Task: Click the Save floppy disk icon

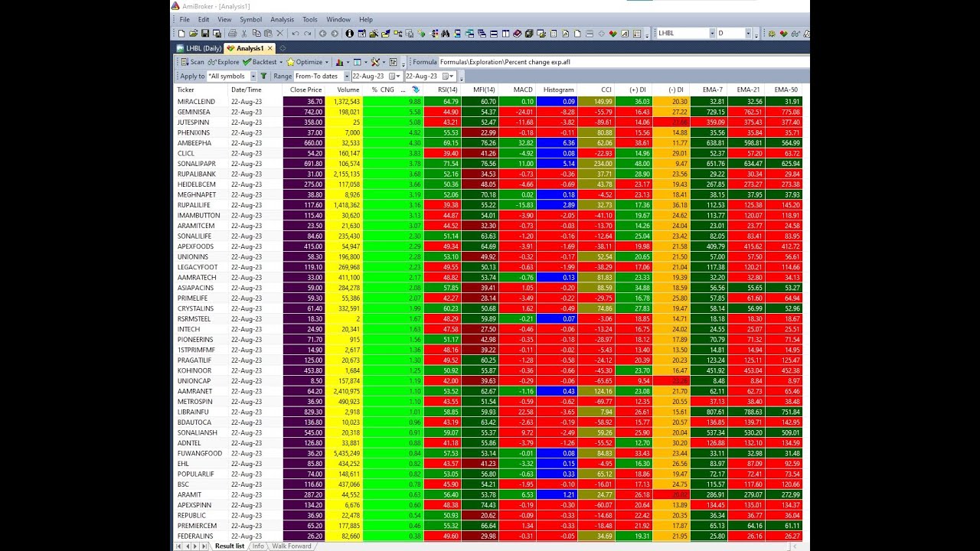Action: (x=205, y=33)
